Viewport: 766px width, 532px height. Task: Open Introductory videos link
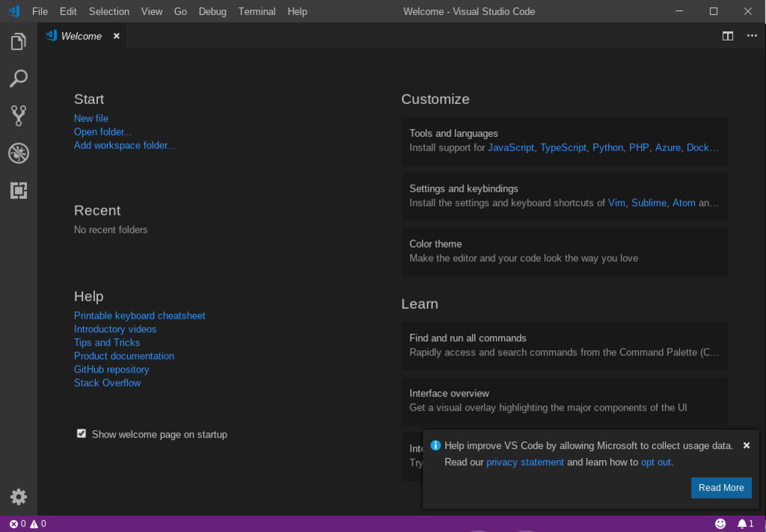[x=114, y=328]
